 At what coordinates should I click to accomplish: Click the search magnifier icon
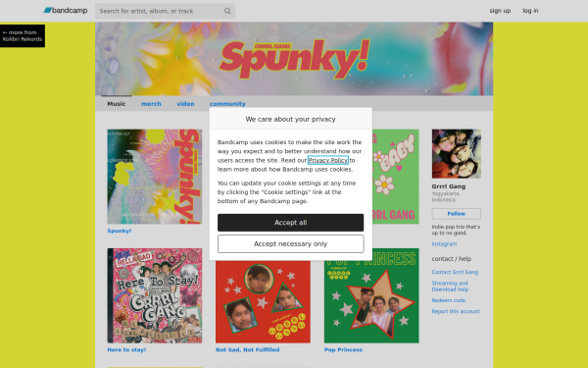click(227, 11)
